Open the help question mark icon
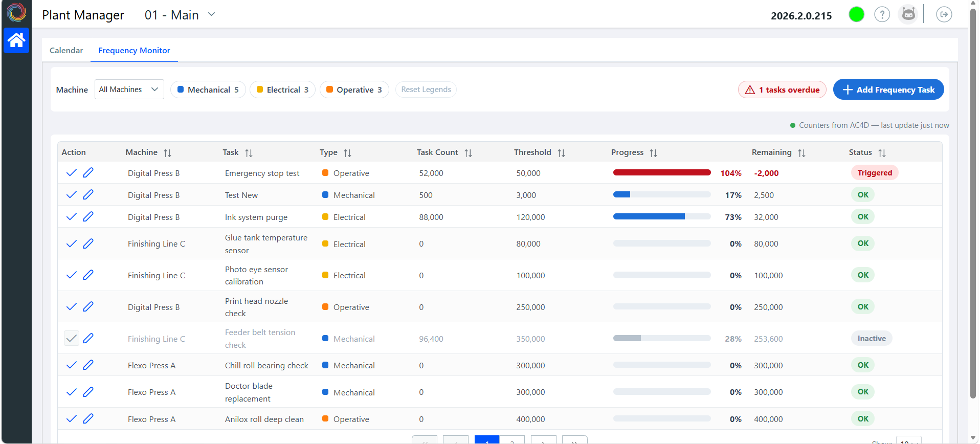The height and width of the screenshot is (444, 980). (x=882, y=14)
